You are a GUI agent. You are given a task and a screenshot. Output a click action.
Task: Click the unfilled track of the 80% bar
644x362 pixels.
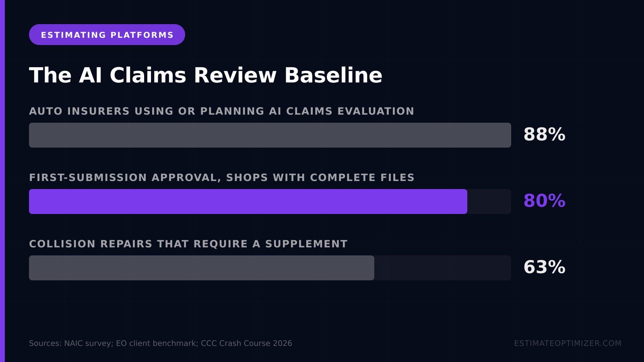(489, 202)
